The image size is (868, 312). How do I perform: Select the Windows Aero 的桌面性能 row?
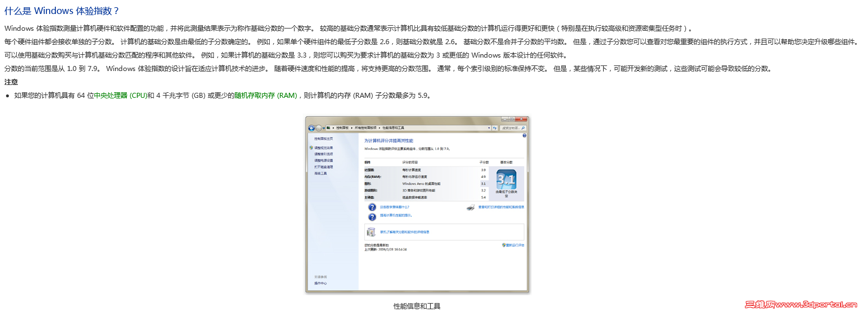[426, 183]
